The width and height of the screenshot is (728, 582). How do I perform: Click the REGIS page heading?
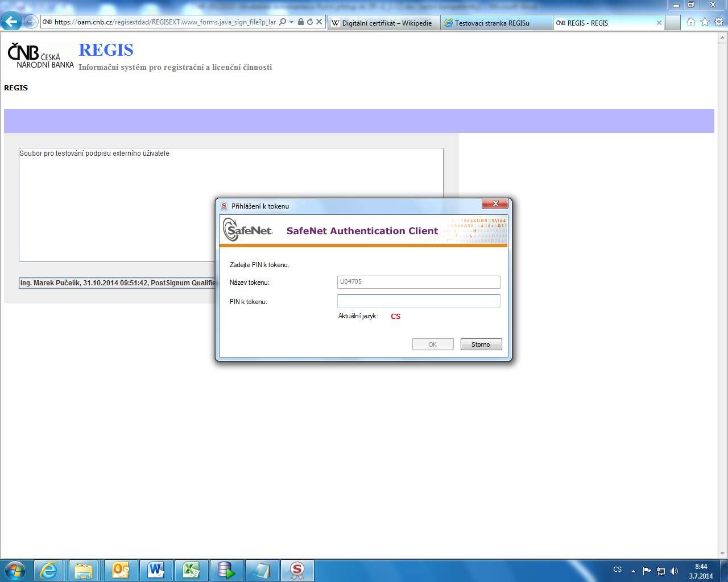click(x=106, y=50)
